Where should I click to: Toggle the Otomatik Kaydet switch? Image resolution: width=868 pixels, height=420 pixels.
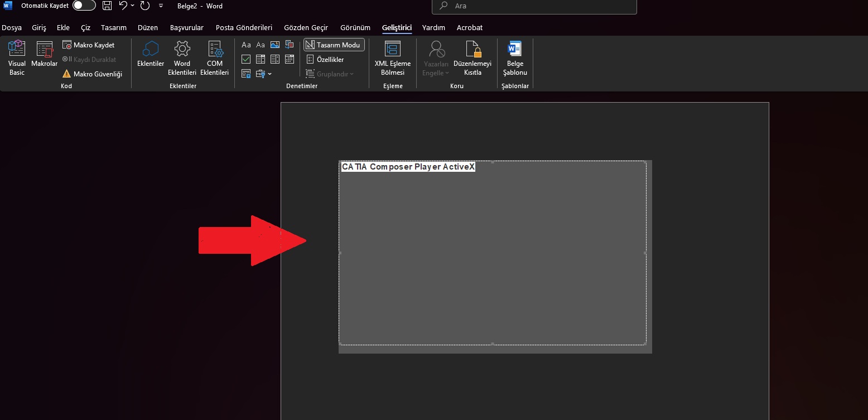[84, 6]
